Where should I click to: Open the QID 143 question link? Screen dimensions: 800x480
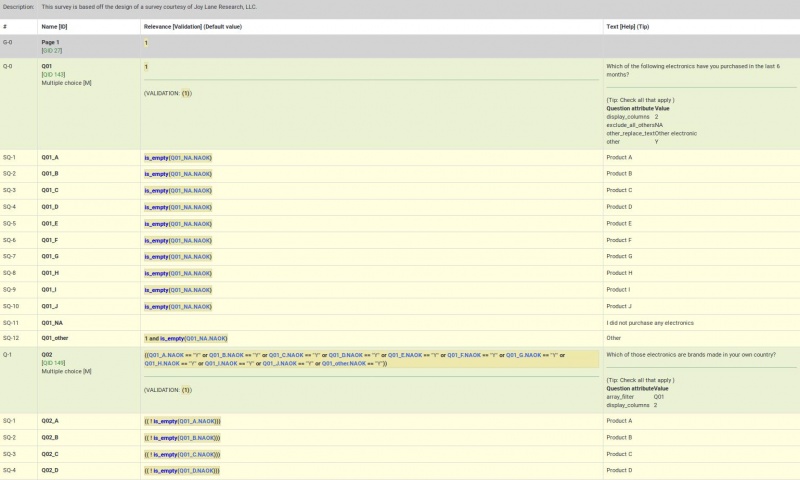tap(53, 75)
